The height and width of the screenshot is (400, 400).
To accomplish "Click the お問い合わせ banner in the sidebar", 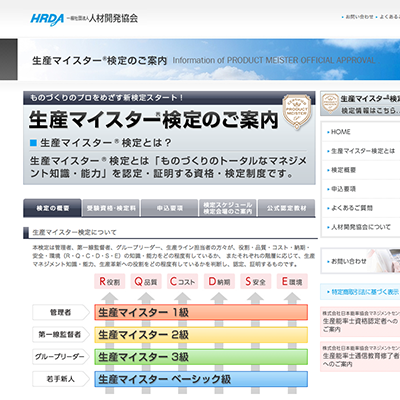I will pos(360,261).
